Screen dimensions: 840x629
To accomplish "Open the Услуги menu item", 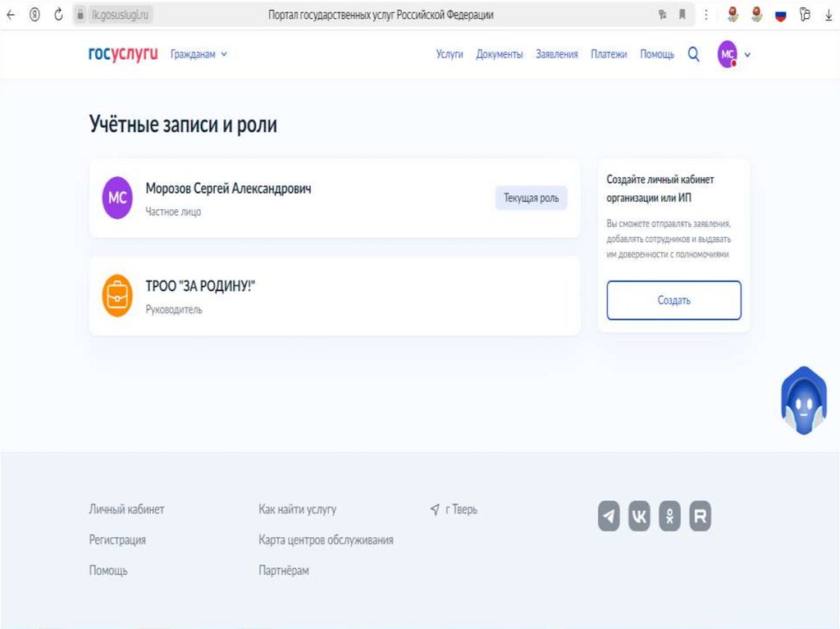I will point(450,54).
